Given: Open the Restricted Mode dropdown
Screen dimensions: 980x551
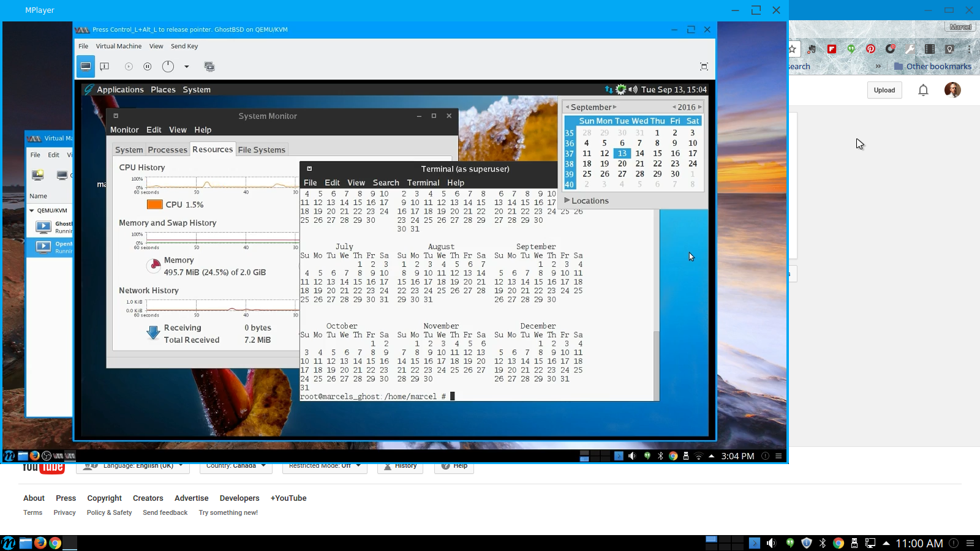Looking at the screenshot, I should tap(324, 465).
